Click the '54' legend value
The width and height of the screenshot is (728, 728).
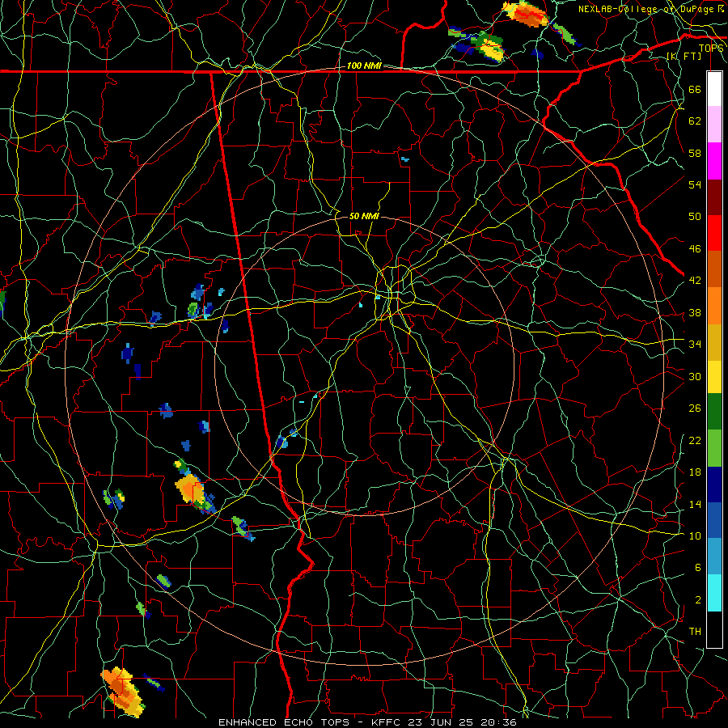pos(695,184)
